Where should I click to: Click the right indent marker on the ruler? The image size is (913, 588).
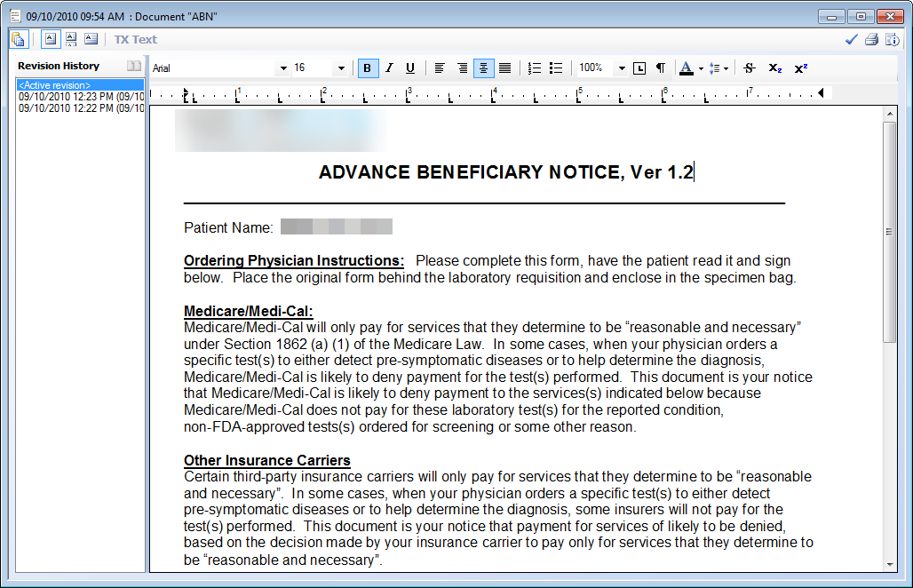coord(821,92)
